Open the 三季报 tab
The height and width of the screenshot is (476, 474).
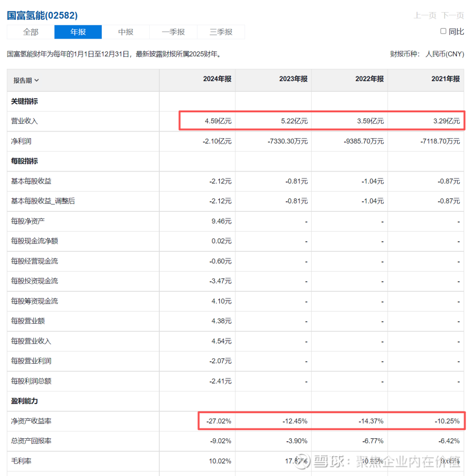[x=221, y=32]
